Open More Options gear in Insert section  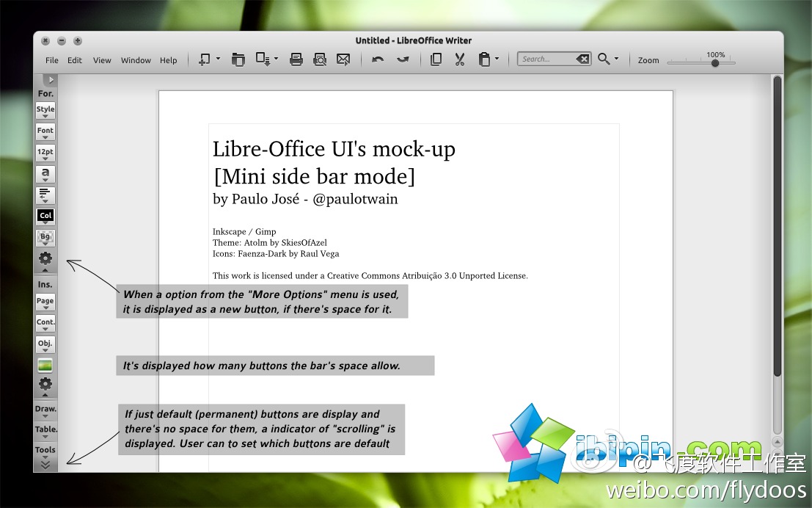pos(45,385)
